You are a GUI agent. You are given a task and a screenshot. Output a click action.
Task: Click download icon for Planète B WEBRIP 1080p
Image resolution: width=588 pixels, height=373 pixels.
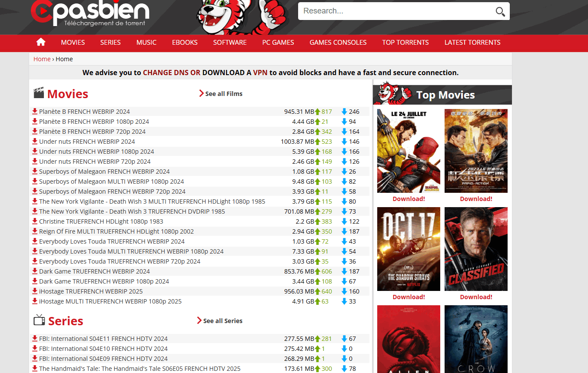(35, 122)
